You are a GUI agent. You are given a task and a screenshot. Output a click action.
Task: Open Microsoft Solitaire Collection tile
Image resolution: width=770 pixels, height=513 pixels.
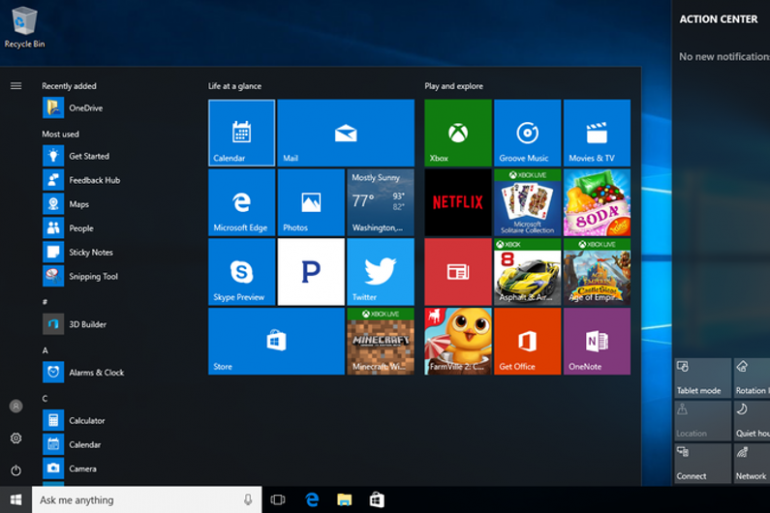click(527, 202)
